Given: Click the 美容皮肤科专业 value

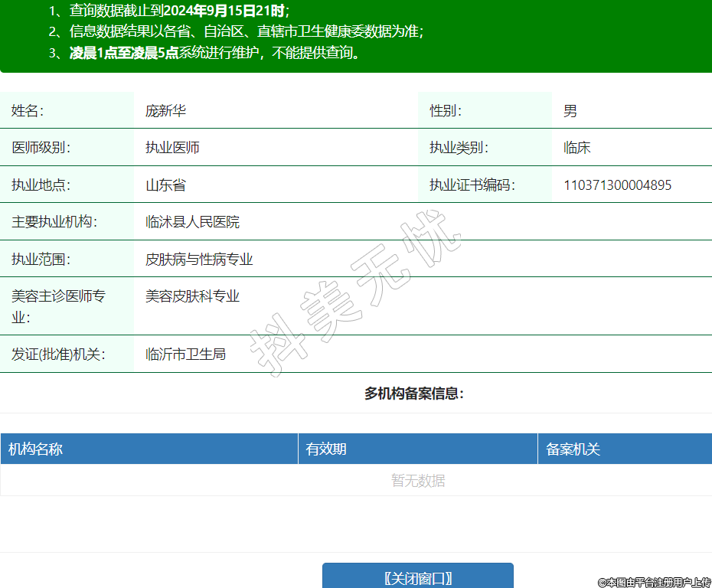Looking at the screenshot, I should click(x=192, y=296).
